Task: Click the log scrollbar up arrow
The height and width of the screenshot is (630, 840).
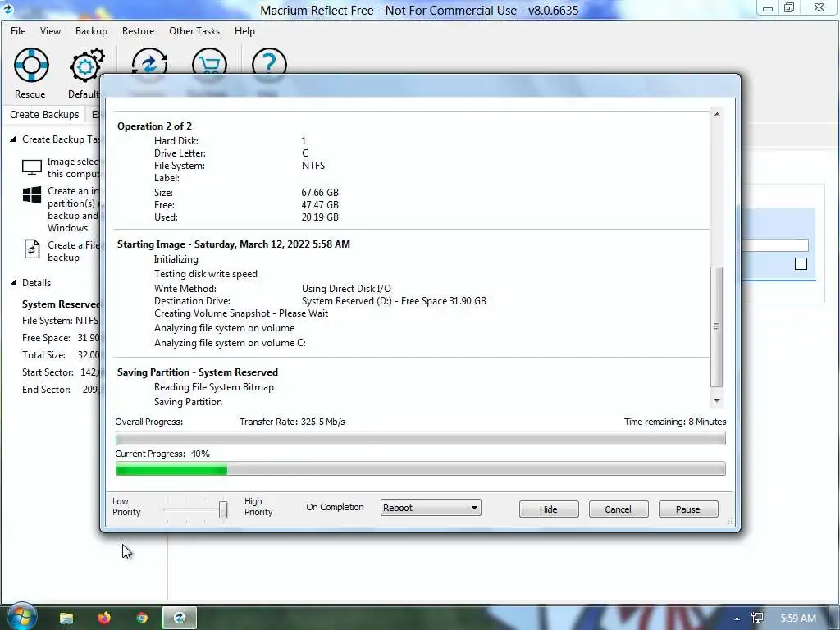Action: click(716, 114)
